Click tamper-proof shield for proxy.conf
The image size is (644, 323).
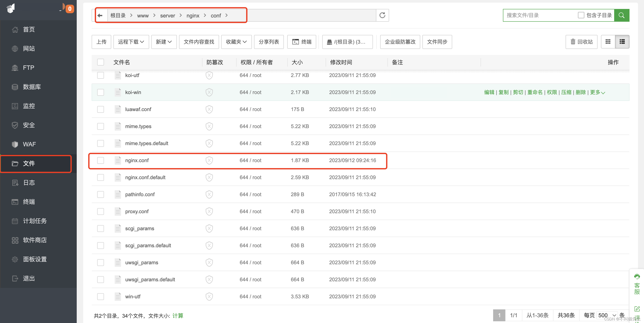pos(209,212)
